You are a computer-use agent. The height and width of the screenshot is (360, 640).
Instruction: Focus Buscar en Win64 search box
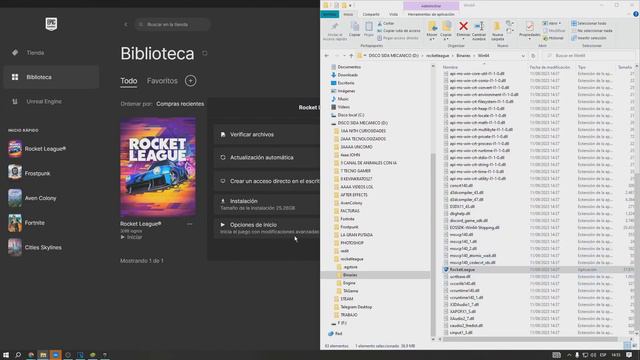click(590, 56)
